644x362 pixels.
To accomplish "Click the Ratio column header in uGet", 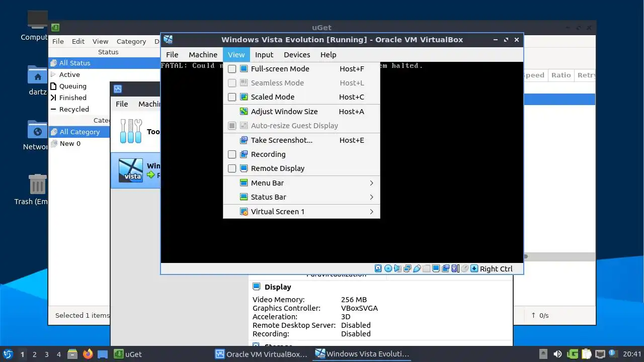I will [560, 75].
